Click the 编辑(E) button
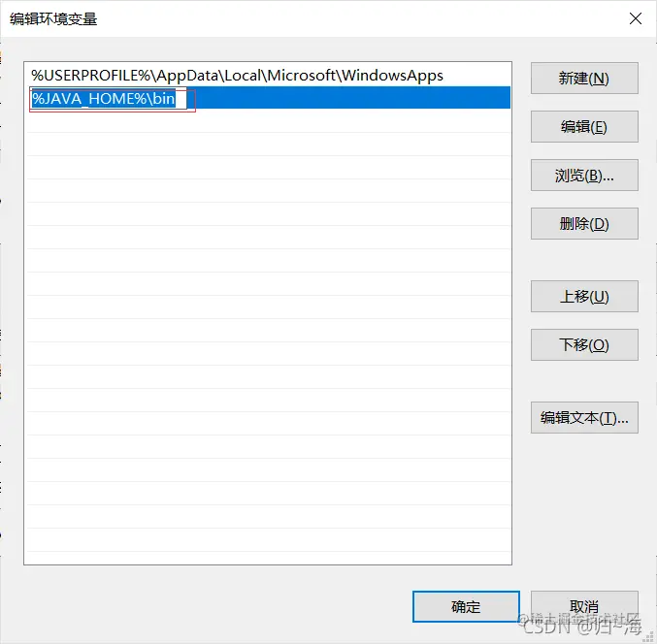657x644 pixels. click(584, 126)
